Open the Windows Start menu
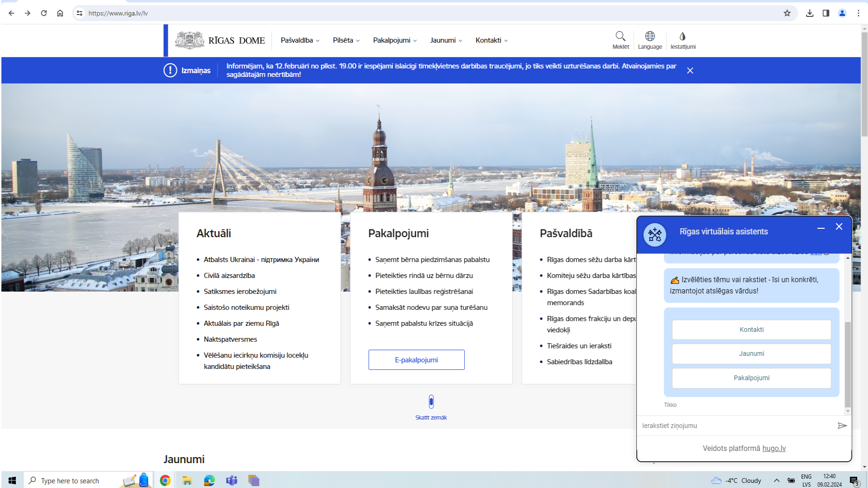 click(x=12, y=480)
